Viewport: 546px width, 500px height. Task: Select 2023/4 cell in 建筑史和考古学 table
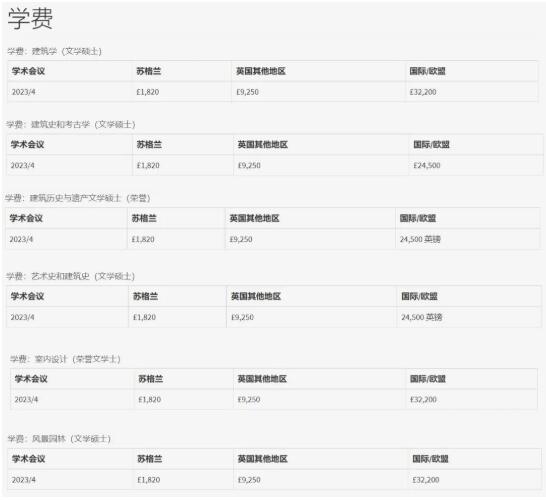(x=23, y=165)
